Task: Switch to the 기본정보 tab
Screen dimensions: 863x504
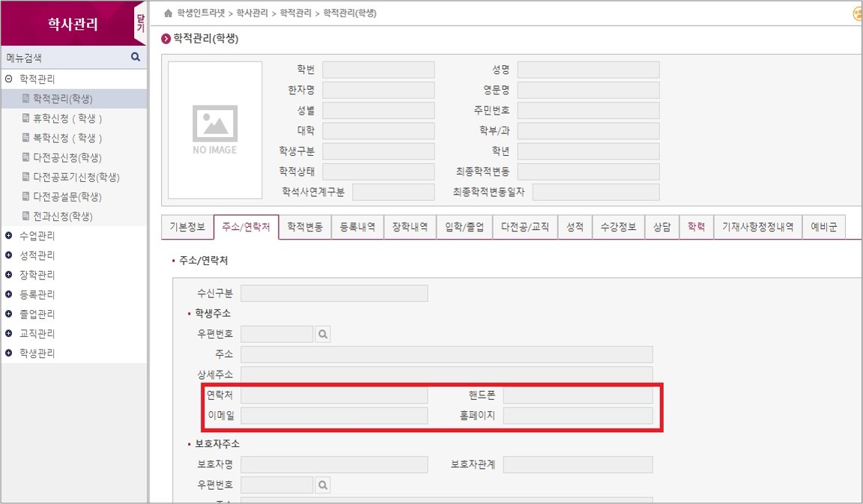Action: (x=187, y=227)
